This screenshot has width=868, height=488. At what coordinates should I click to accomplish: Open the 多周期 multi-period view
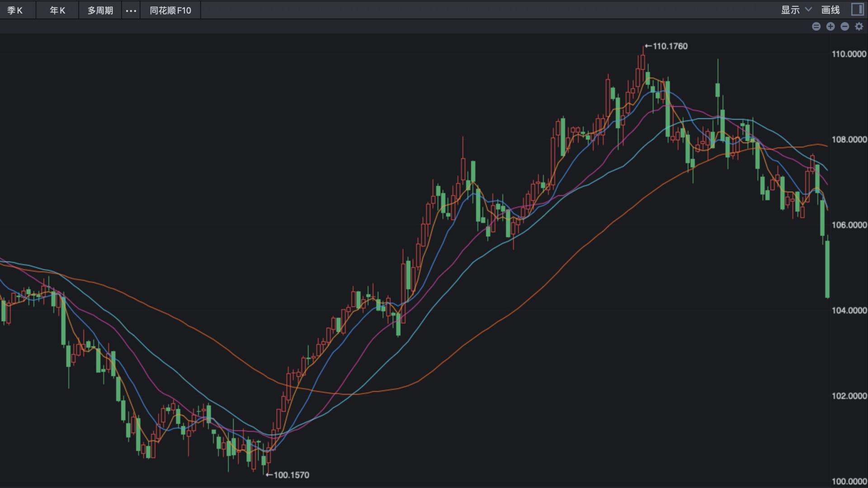pyautogui.click(x=100, y=10)
